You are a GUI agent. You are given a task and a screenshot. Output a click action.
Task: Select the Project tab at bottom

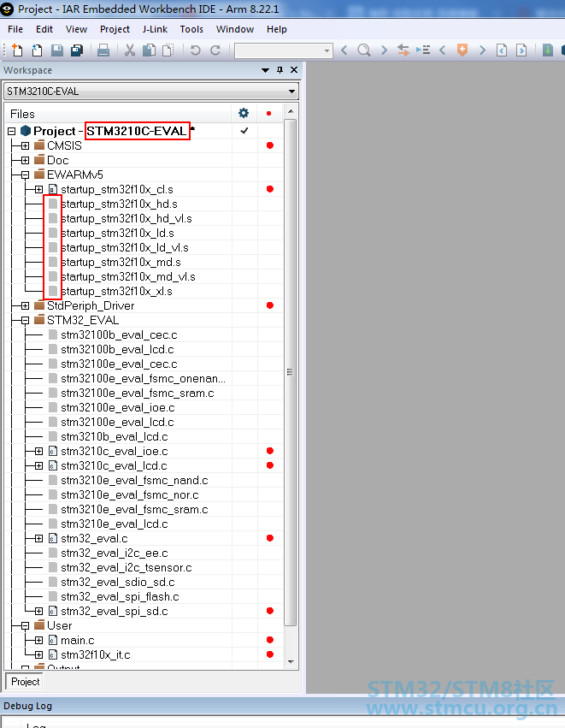25,682
